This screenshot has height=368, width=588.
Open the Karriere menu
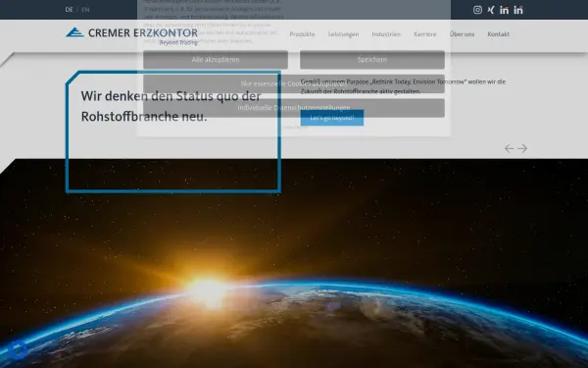(425, 34)
